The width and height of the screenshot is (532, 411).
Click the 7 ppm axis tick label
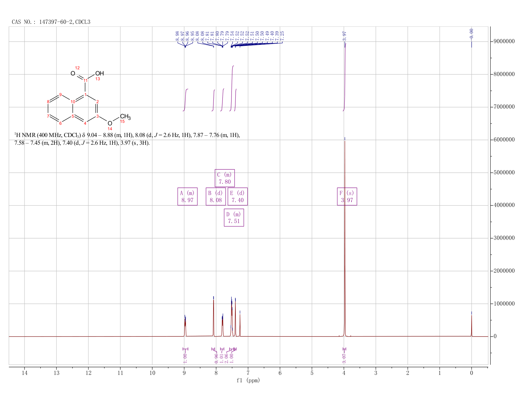click(x=248, y=373)
